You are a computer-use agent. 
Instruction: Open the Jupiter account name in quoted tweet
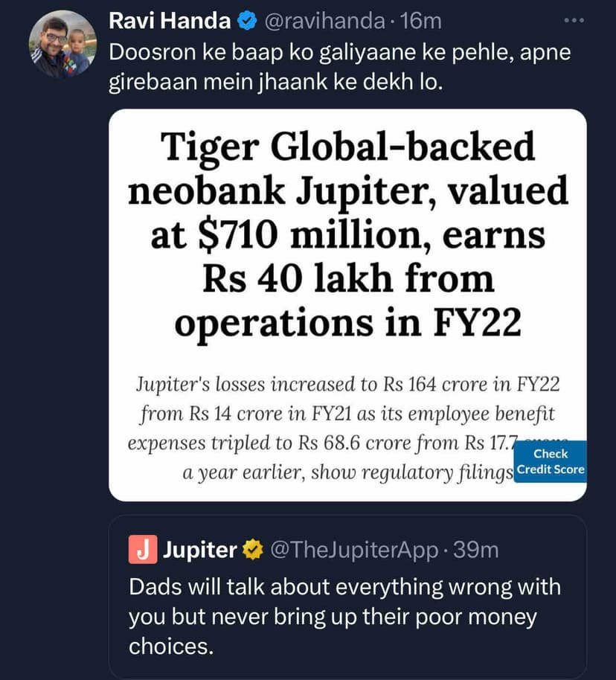(199, 551)
